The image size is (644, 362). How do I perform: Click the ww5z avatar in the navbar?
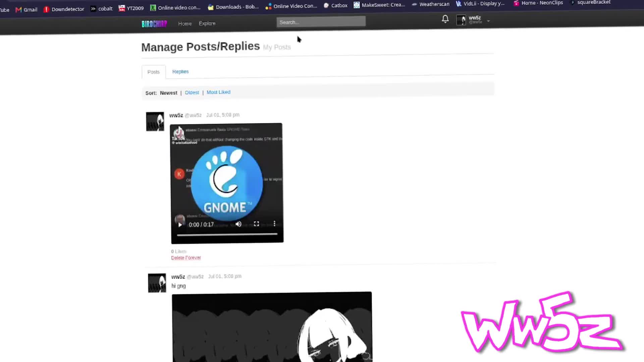pos(461,20)
